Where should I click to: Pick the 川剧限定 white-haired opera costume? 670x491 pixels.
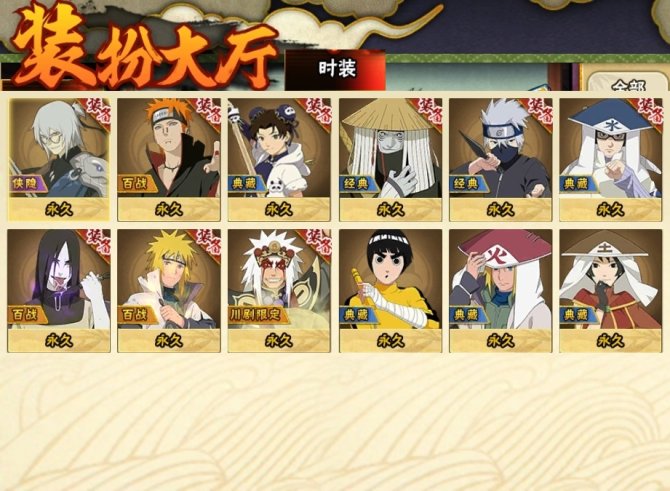279,291
